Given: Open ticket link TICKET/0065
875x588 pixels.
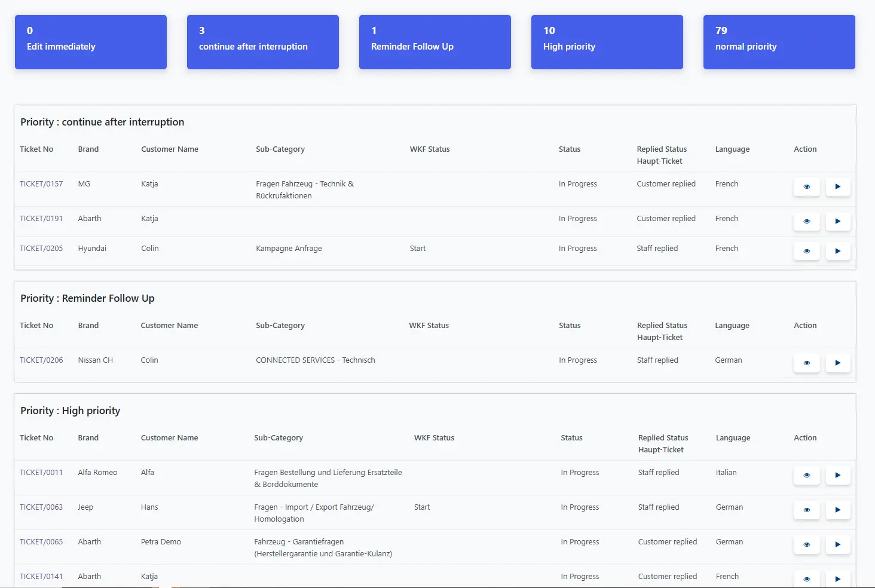Looking at the screenshot, I should 41,542.
